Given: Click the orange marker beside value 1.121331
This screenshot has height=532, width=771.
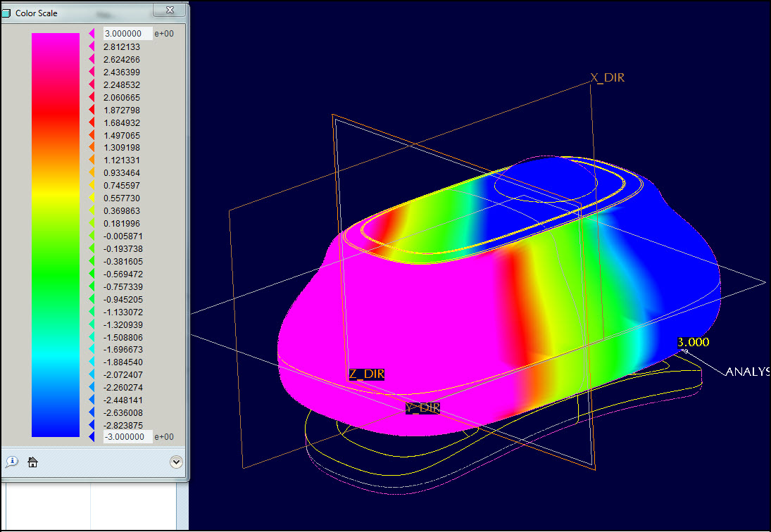Looking at the screenshot, I should (92, 160).
